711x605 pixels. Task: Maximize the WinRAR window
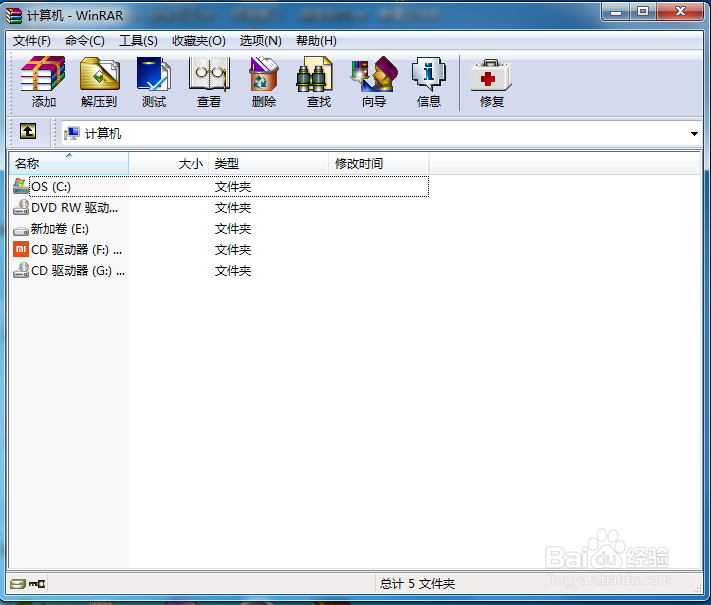pyautogui.click(x=643, y=12)
